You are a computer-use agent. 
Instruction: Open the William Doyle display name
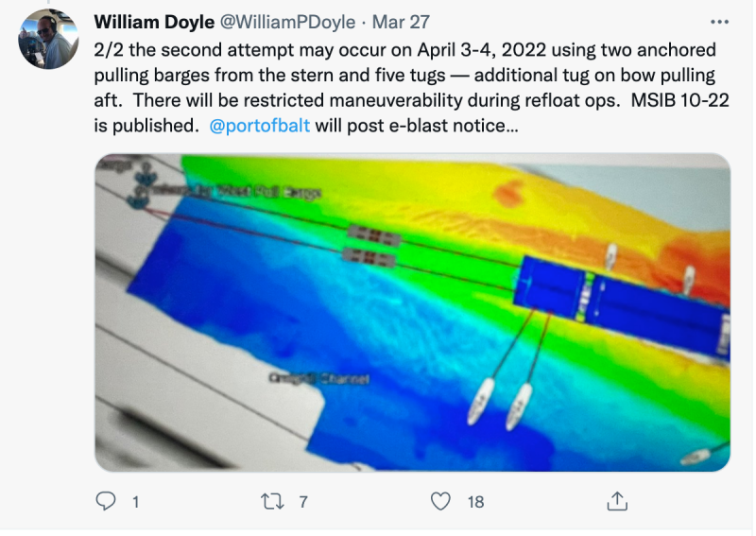(x=154, y=22)
